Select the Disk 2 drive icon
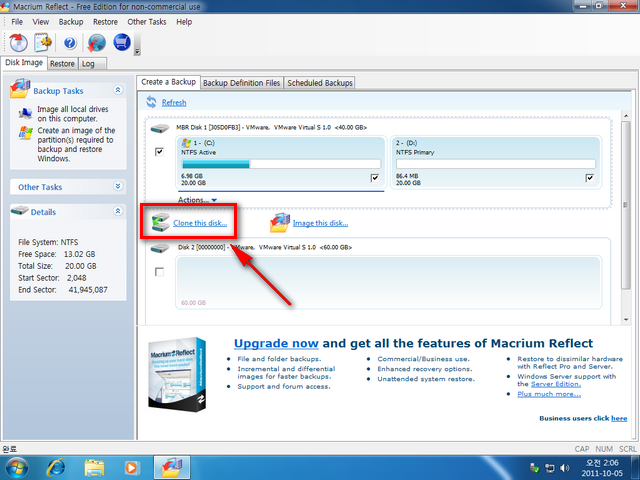The height and width of the screenshot is (480, 640). coord(160,249)
